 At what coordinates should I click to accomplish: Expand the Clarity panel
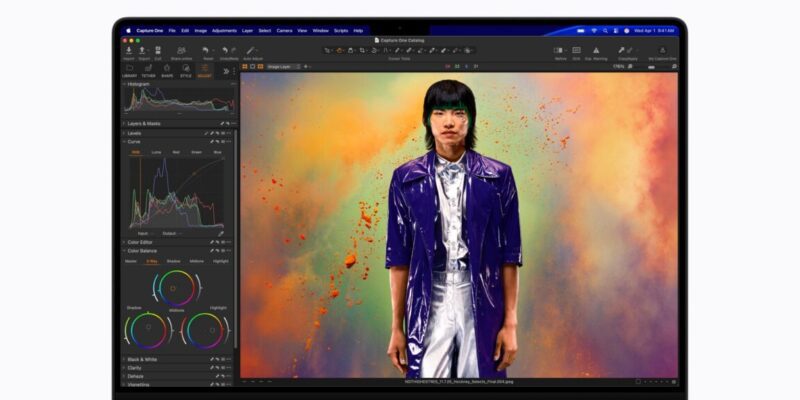coord(124,368)
